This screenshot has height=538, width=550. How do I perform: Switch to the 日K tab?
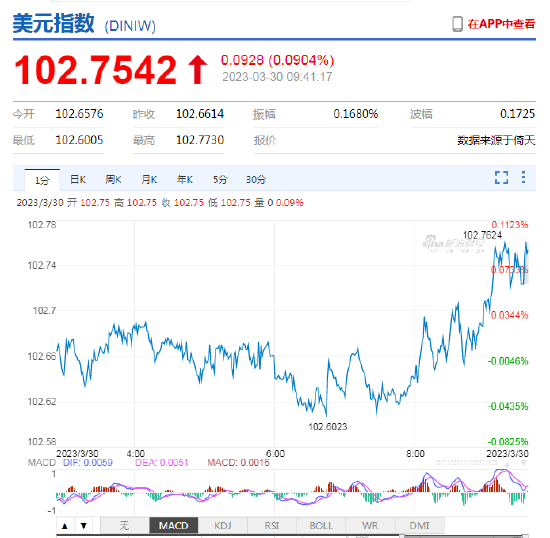point(78,180)
